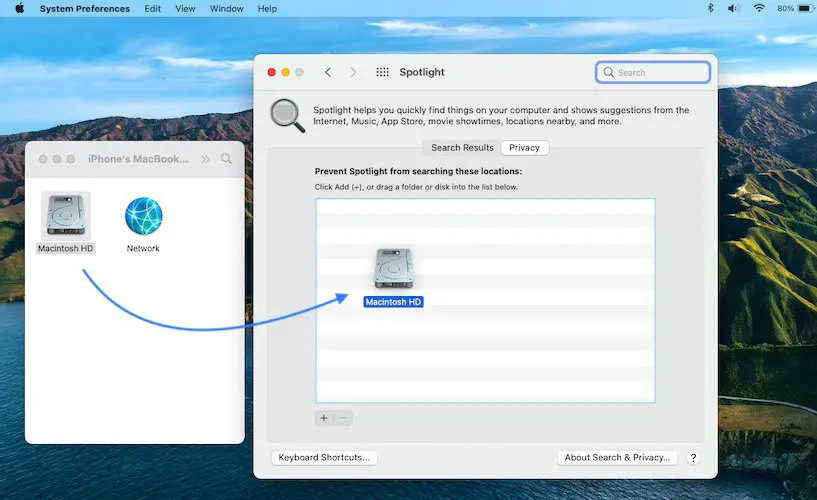Expand the Finder toolbar overflow chevrons
The image size is (817, 500).
[205, 159]
